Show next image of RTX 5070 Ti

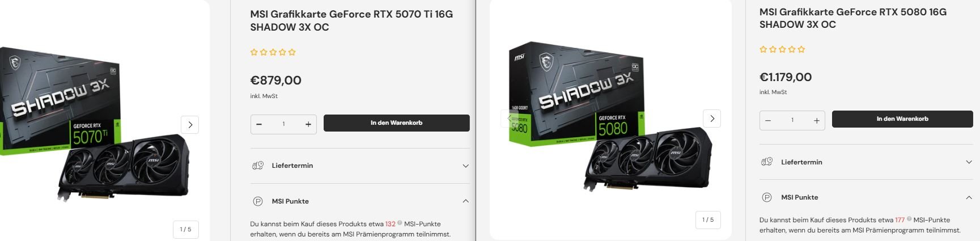coord(190,125)
